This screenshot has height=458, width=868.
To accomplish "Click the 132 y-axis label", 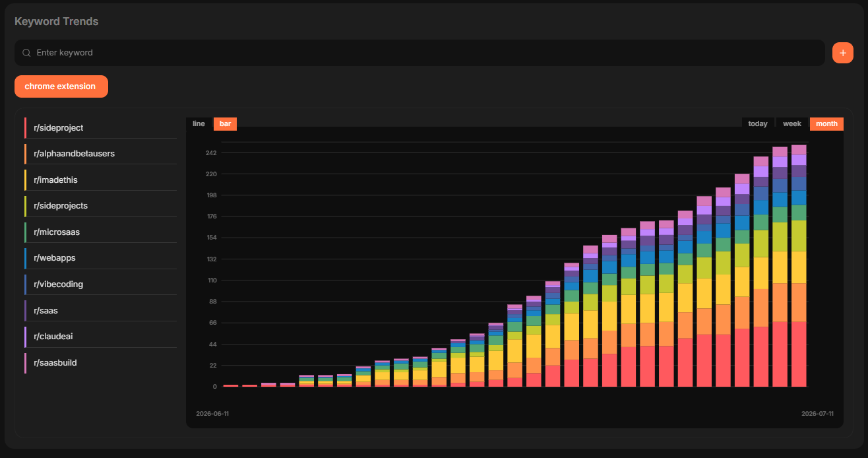I will tap(211, 259).
